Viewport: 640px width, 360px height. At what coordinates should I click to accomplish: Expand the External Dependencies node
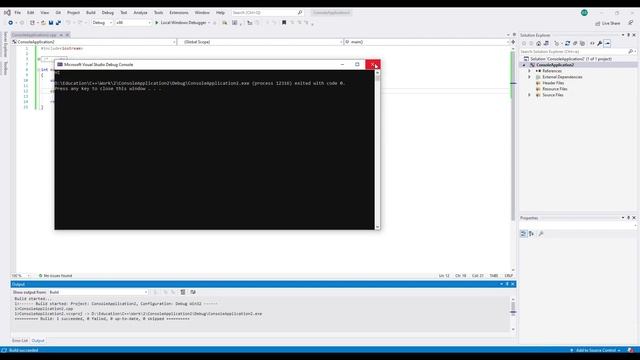[529, 77]
